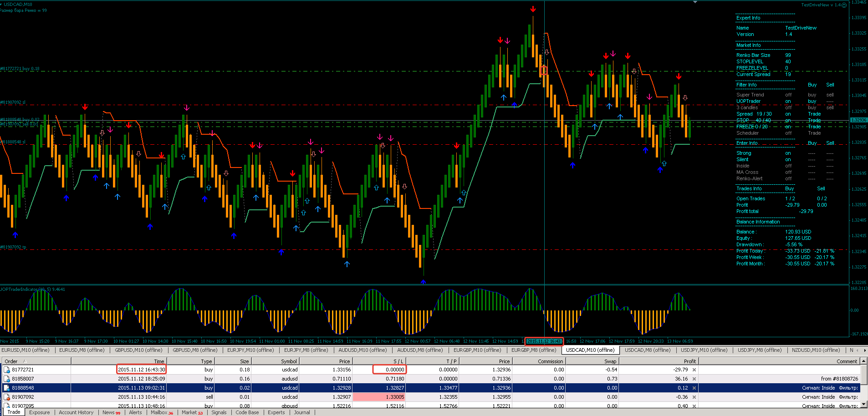Select the GBPUSD,M10 (offline) chart tab

(x=138, y=350)
